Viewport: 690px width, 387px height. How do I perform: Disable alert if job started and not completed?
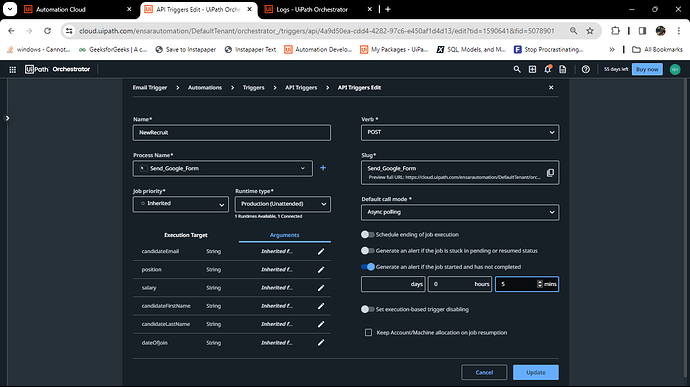click(x=367, y=267)
